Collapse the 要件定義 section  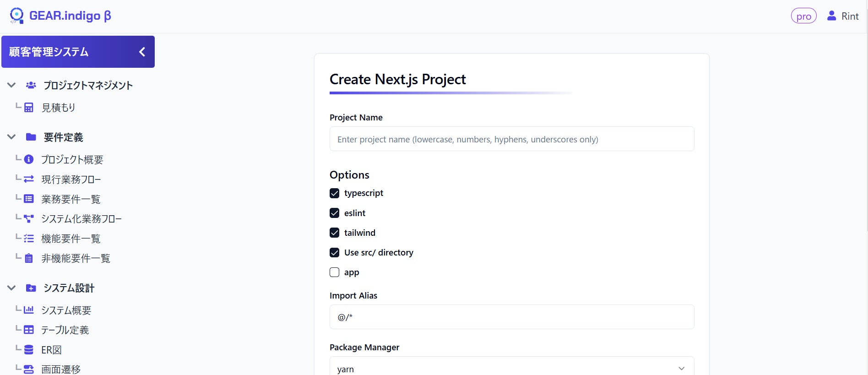click(x=11, y=137)
